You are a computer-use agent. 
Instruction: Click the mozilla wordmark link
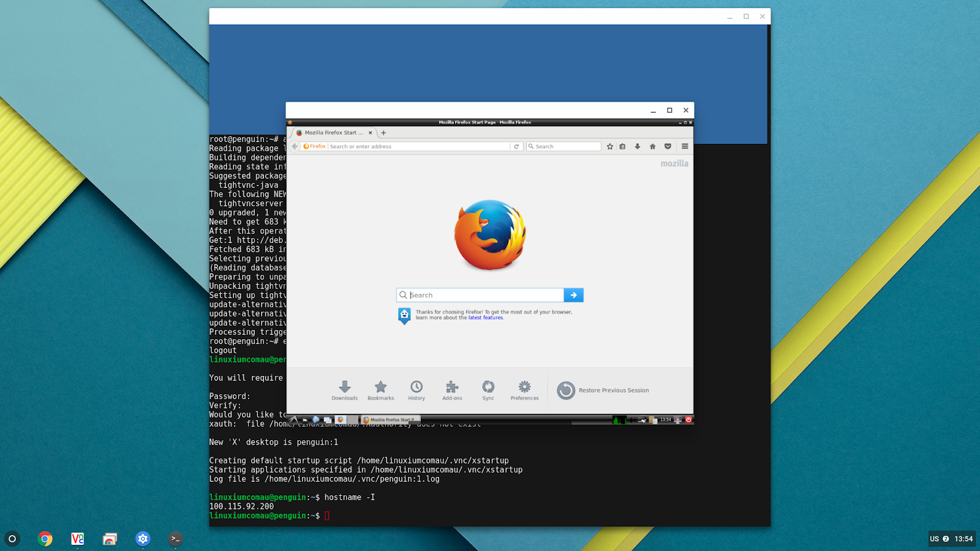click(674, 163)
